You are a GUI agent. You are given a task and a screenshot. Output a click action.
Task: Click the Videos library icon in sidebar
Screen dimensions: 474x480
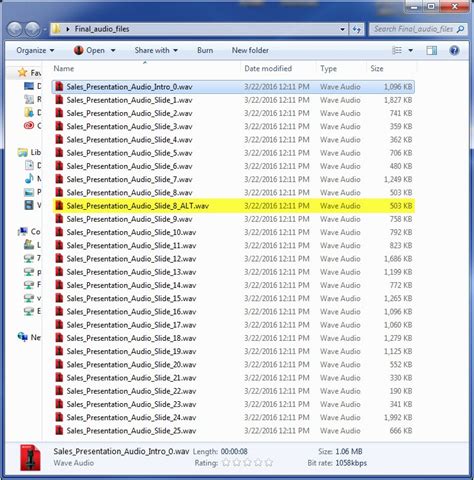[x=29, y=205]
